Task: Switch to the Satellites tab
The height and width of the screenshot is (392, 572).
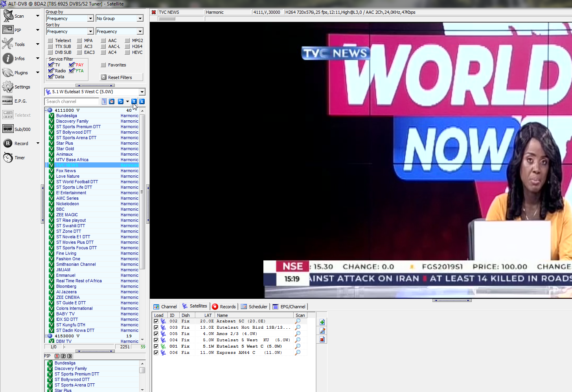Action: pos(195,306)
